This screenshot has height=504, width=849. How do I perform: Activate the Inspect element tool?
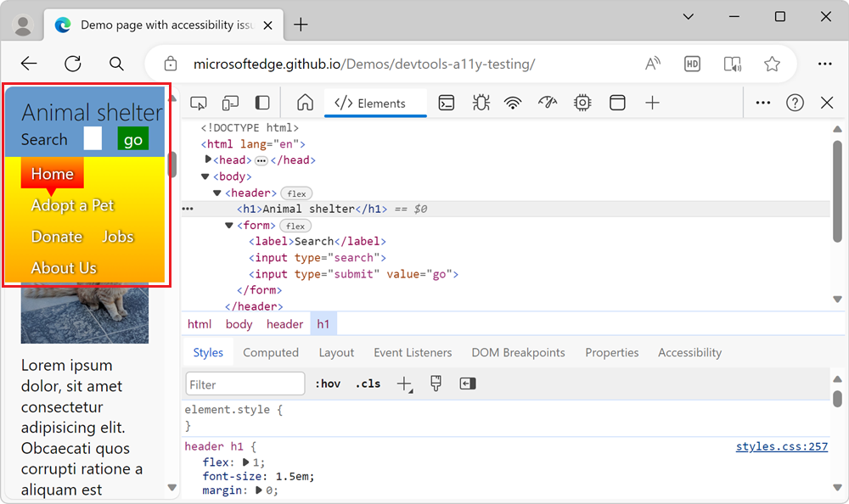pos(198,102)
